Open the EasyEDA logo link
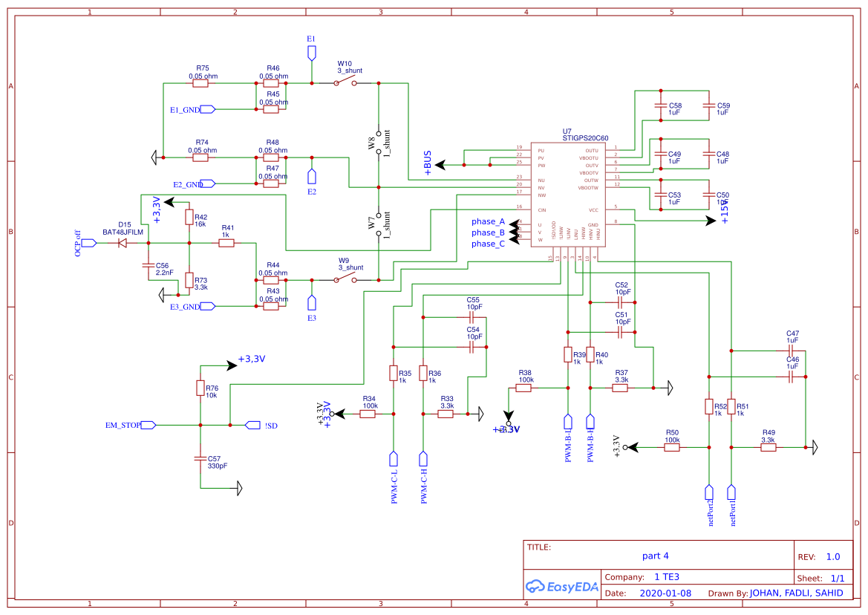Screen dimensions: 868x615 pos(562,588)
